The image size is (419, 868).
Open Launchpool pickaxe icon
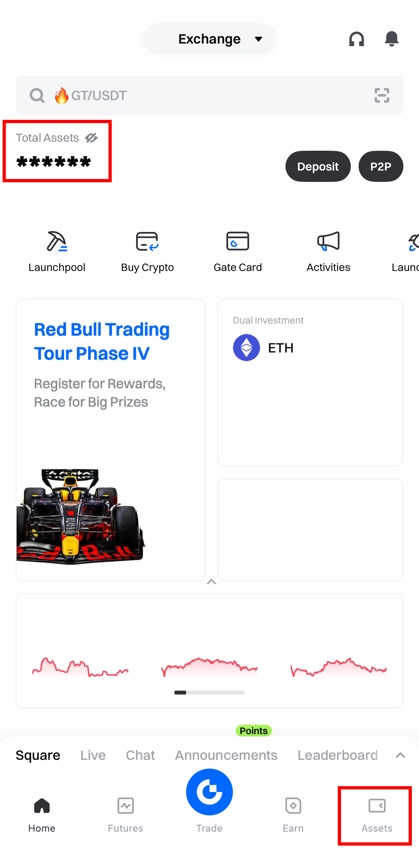pos(57,241)
